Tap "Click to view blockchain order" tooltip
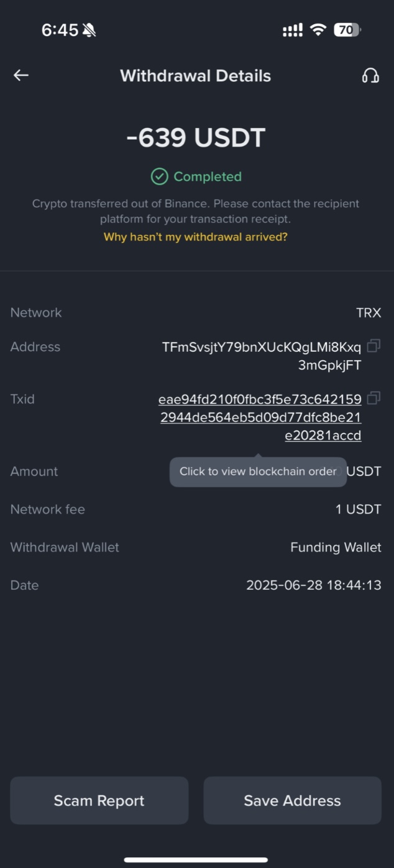 pyautogui.click(x=258, y=471)
